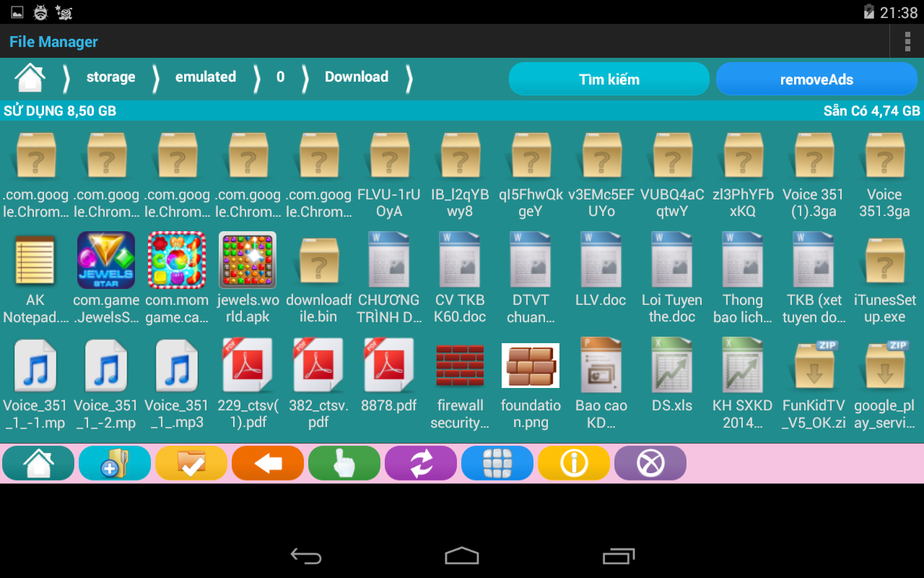Open the DS.xls spreadsheet
Screen dimensions: 924x578
pos(672,376)
